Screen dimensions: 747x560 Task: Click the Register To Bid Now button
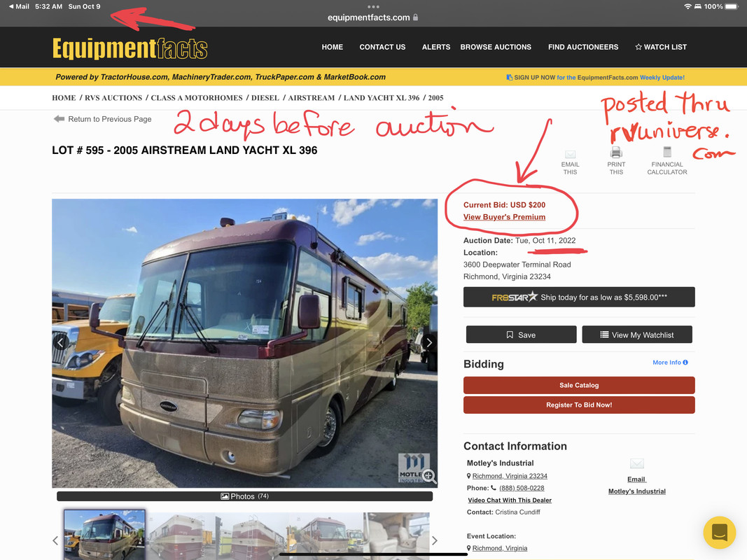point(579,405)
